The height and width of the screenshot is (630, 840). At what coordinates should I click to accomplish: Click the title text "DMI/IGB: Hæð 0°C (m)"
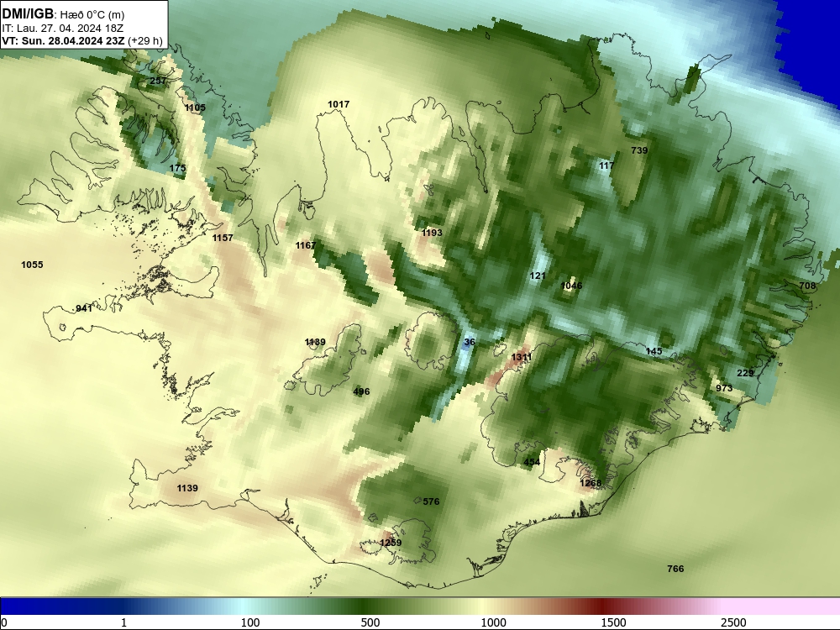[x=63, y=14]
